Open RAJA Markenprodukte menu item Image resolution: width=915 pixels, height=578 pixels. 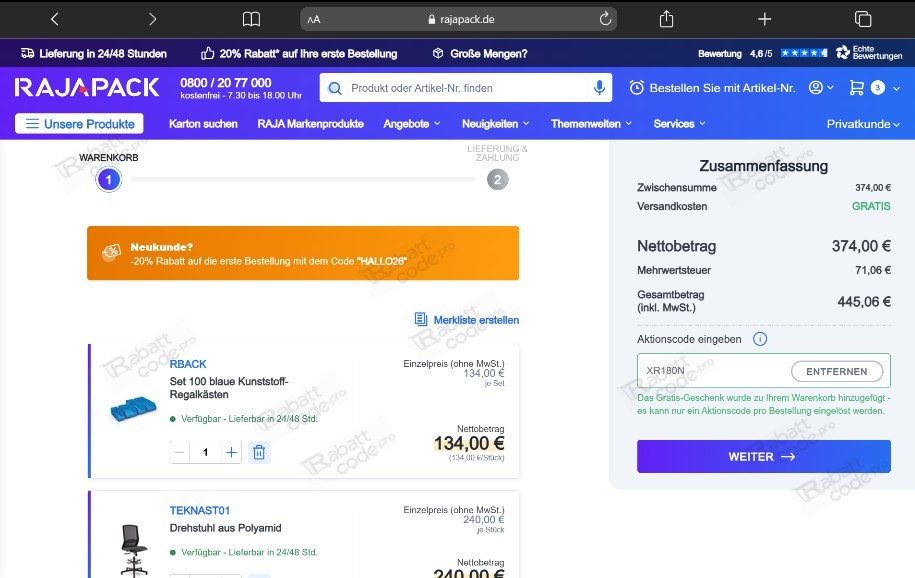pos(310,124)
